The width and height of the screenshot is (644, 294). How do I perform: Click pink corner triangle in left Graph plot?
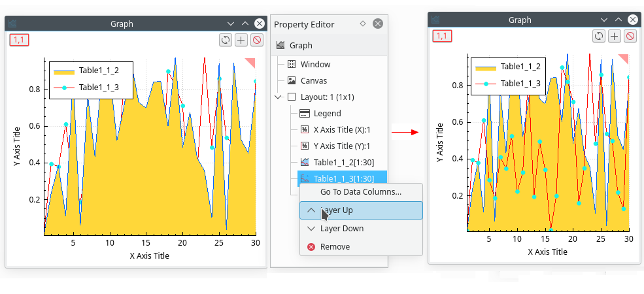point(251,61)
